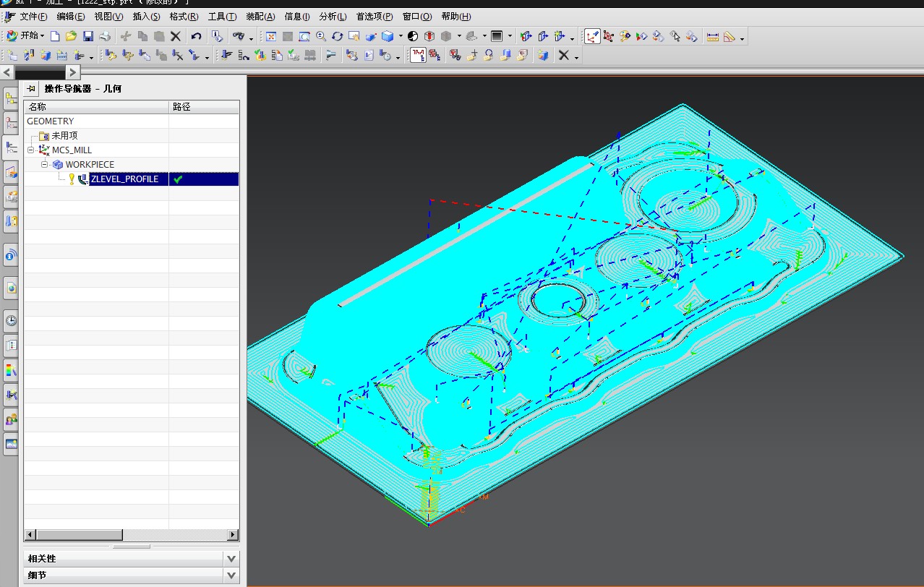Open the 视图(V) menu

click(108, 17)
